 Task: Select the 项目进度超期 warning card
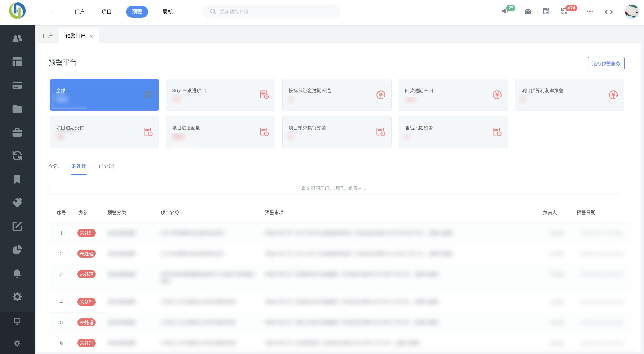(220, 132)
